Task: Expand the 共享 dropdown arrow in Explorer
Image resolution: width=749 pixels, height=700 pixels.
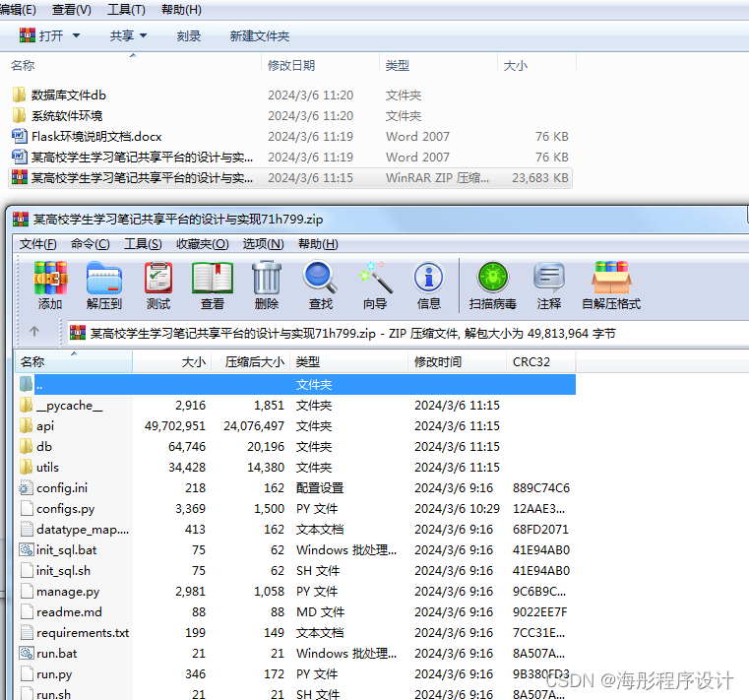Action: [x=143, y=35]
